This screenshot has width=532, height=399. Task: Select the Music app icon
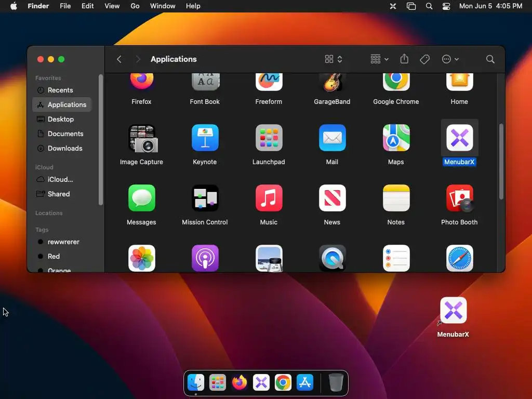tap(269, 198)
